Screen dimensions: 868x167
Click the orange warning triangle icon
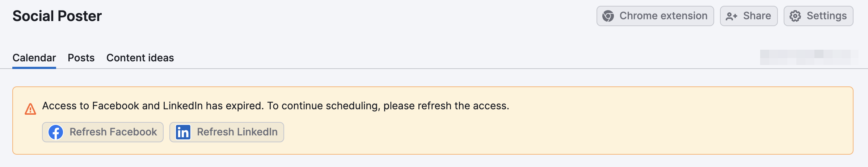pyautogui.click(x=30, y=109)
